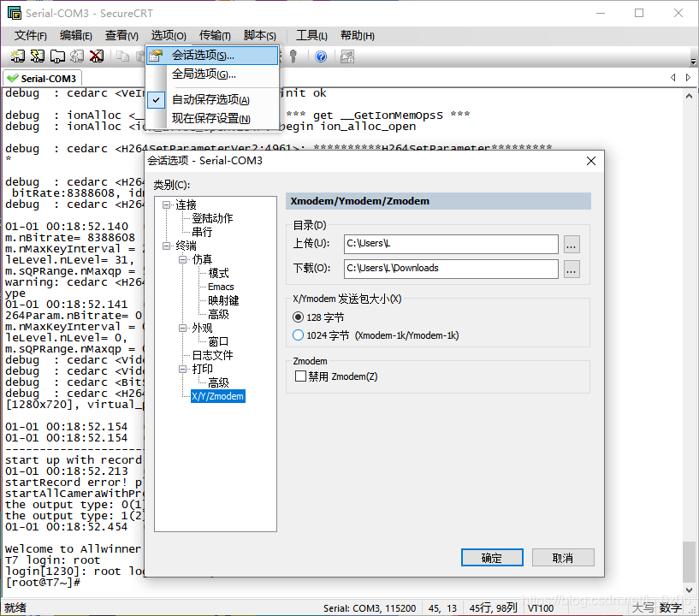
Task: Open the 传输 menu
Action: point(215,36)
